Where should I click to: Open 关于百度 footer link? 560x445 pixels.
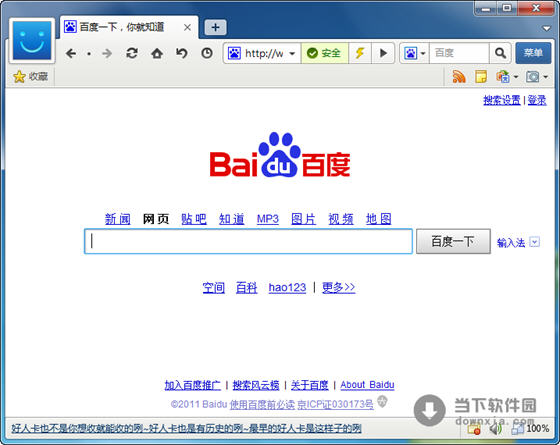click(310, 385)
